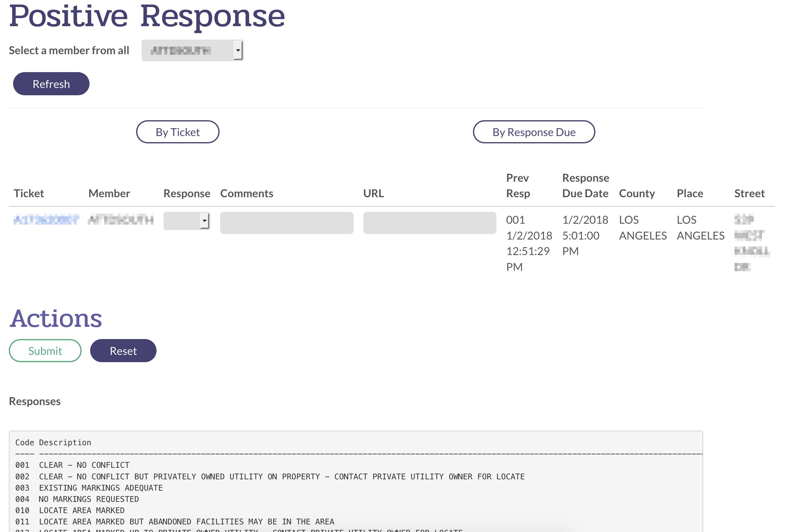Open the member selection dropdown
This screenshot has height=532, width=790.
(192, 50)
